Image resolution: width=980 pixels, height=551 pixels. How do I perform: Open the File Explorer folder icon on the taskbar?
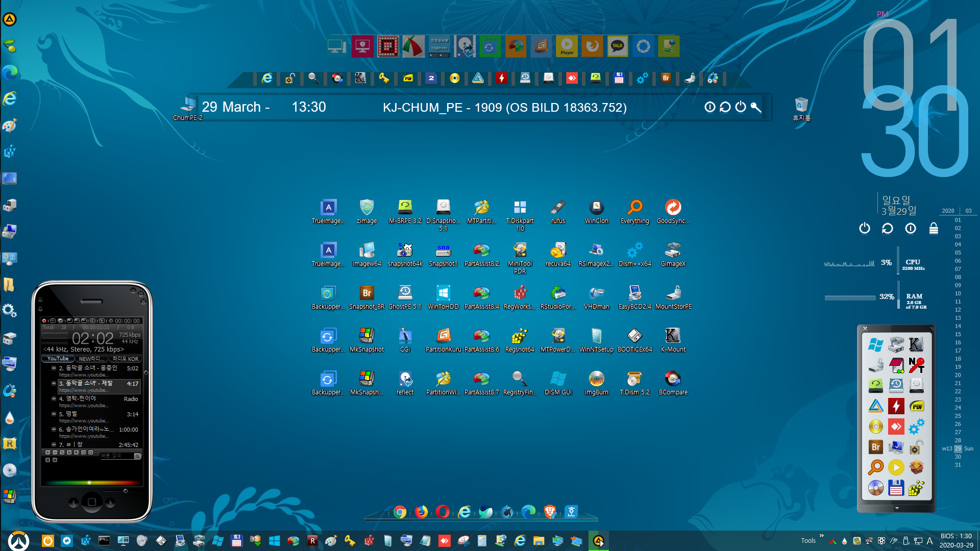point(539,541)
